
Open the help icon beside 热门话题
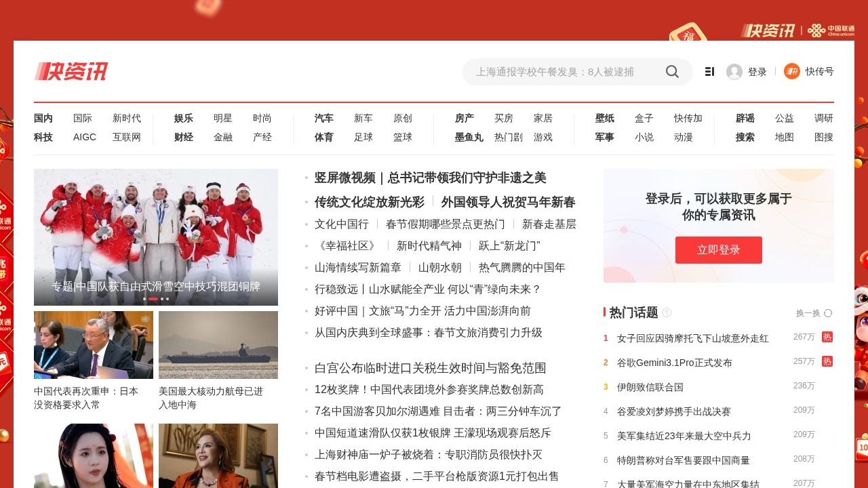pyautogui.click(x=667, y=312)
